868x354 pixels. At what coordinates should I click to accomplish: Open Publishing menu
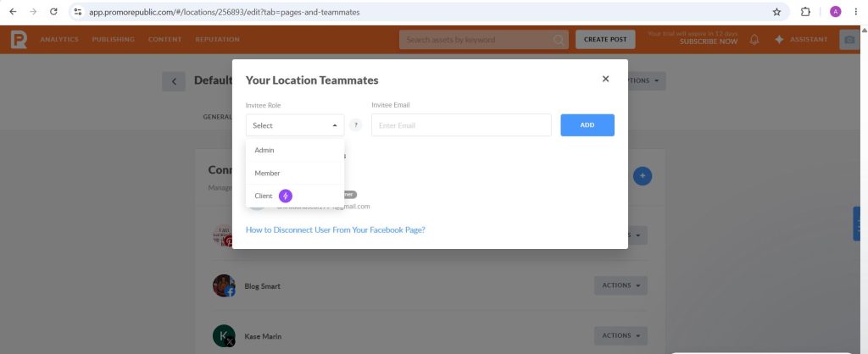[x=114, y=39]
